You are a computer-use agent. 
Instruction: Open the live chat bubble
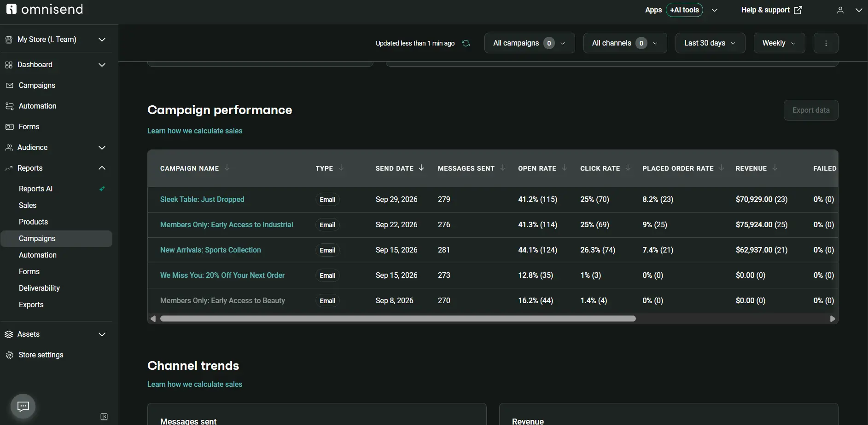[x=23, y=406]
